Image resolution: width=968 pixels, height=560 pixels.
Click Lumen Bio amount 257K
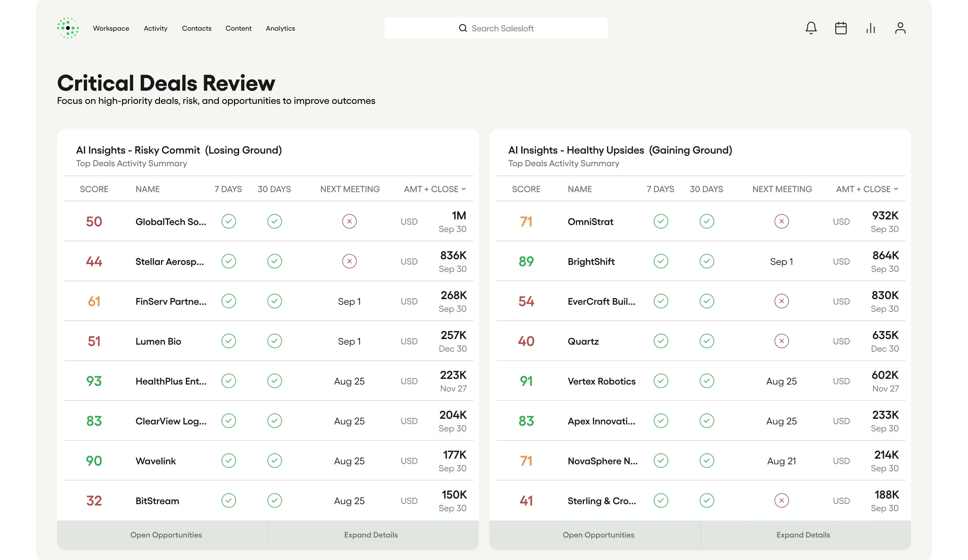coord(453,335)
